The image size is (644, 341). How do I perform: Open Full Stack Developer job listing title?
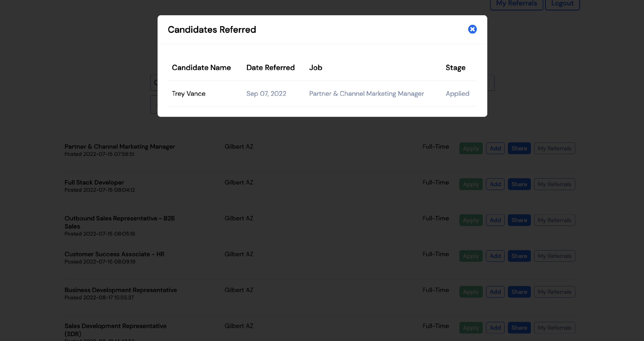pyautogui.click(x=94, y=183)
